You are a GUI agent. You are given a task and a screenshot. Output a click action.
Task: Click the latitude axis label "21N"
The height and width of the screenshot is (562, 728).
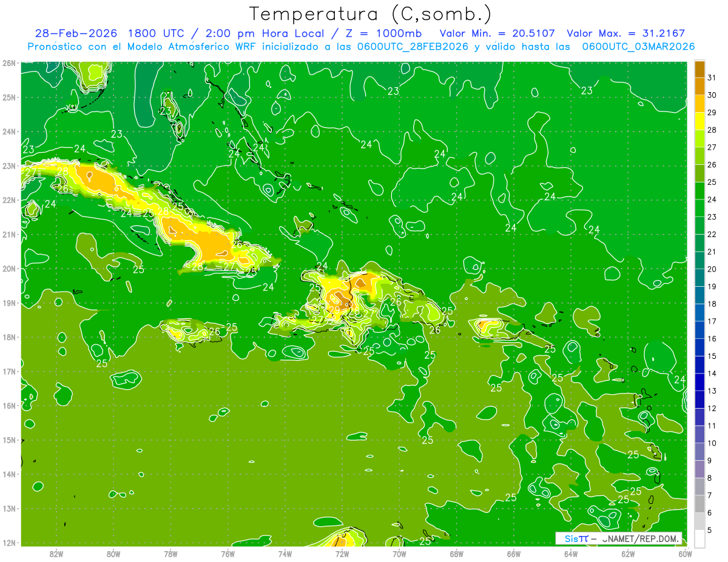[x=9, y=235]
